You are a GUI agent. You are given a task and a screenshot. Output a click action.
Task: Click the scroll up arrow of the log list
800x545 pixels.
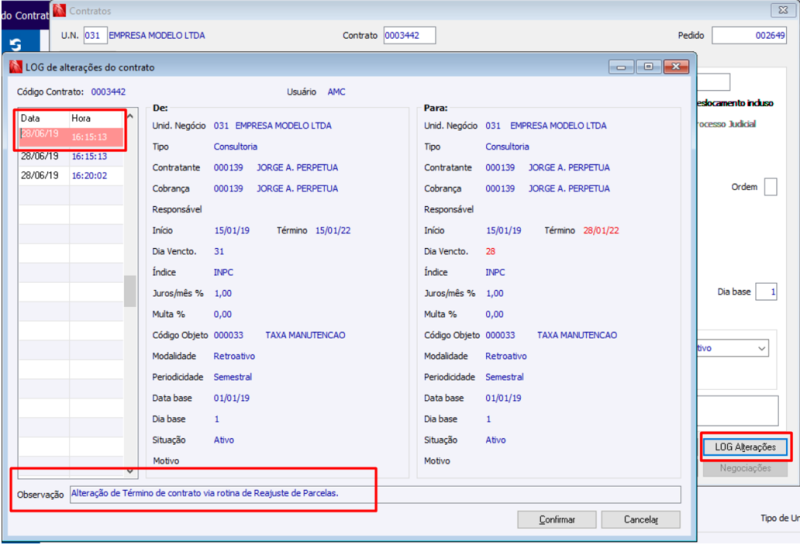click(x=130, y=116)
